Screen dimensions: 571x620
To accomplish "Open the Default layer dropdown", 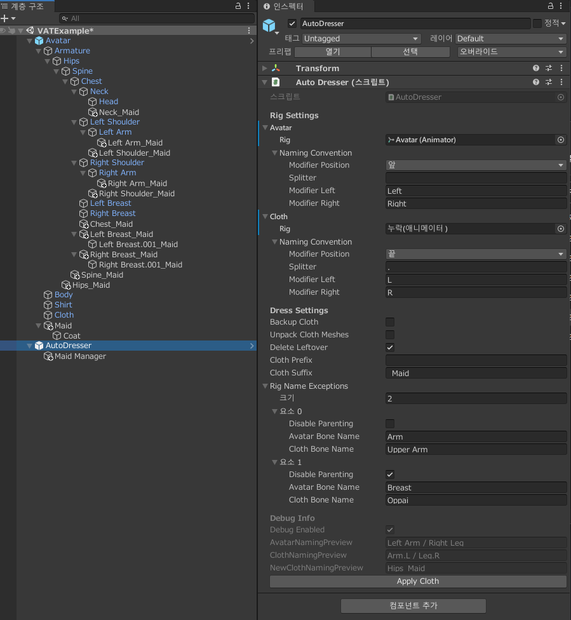I will click(510, 39).
